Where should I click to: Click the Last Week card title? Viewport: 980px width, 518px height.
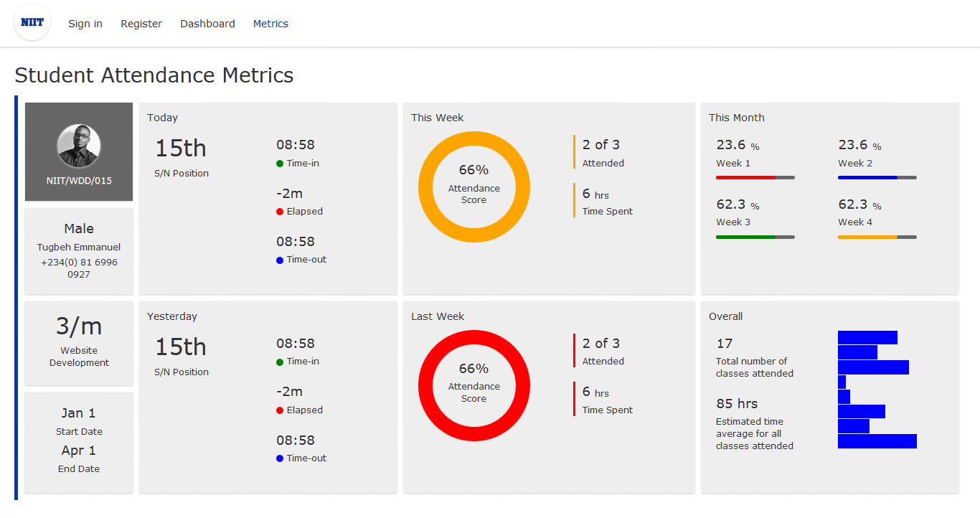pos(438,316)
